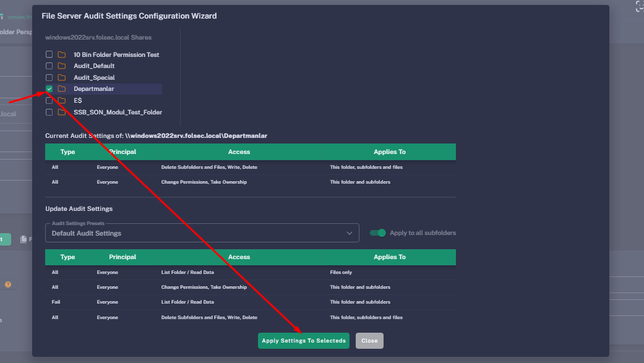Image resolution: width=644 pixels, height=363 pixels.
Task: Click folder icon of SSB_SON_Modul_Test_Folder
Action: 62,113
